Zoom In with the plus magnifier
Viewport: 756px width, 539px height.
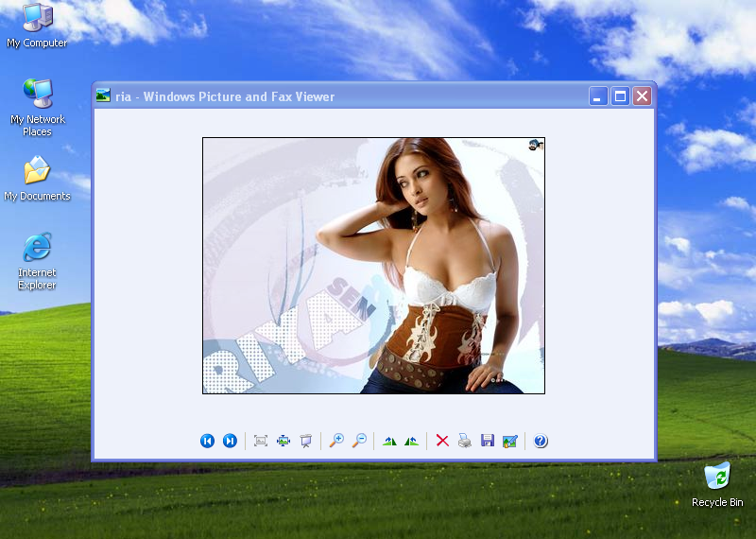[x=335, y=441]
